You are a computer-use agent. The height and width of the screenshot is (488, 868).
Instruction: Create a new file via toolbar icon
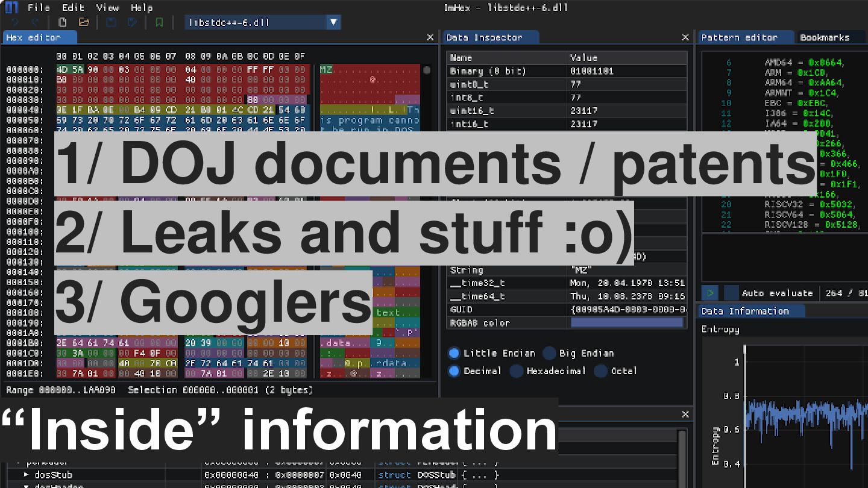click(x=63, y=23)
